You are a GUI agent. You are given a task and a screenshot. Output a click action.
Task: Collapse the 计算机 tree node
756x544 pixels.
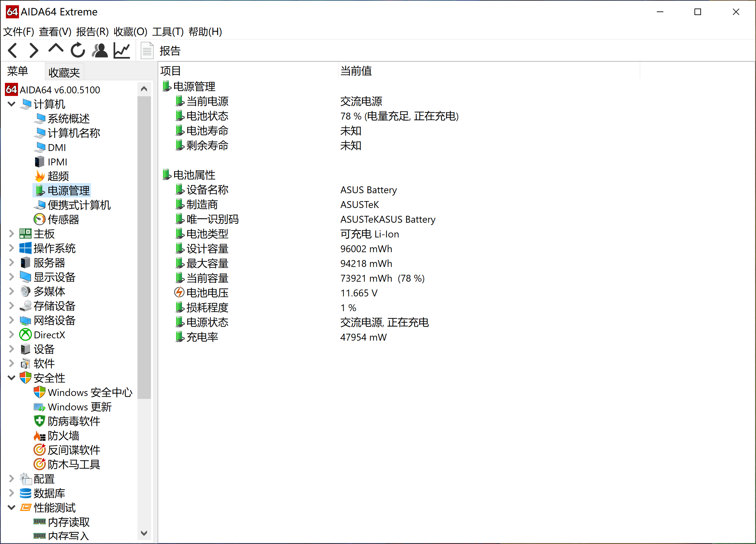click(11, 104)
